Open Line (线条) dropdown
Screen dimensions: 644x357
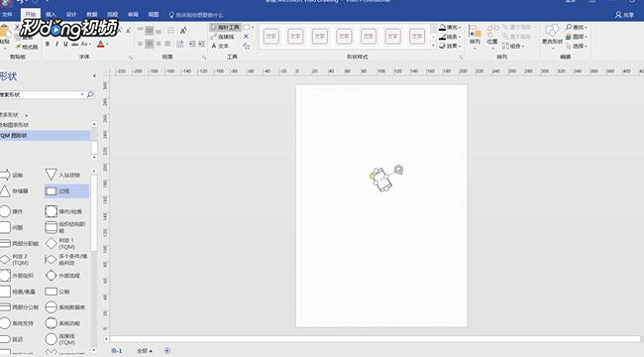point(450,37)
